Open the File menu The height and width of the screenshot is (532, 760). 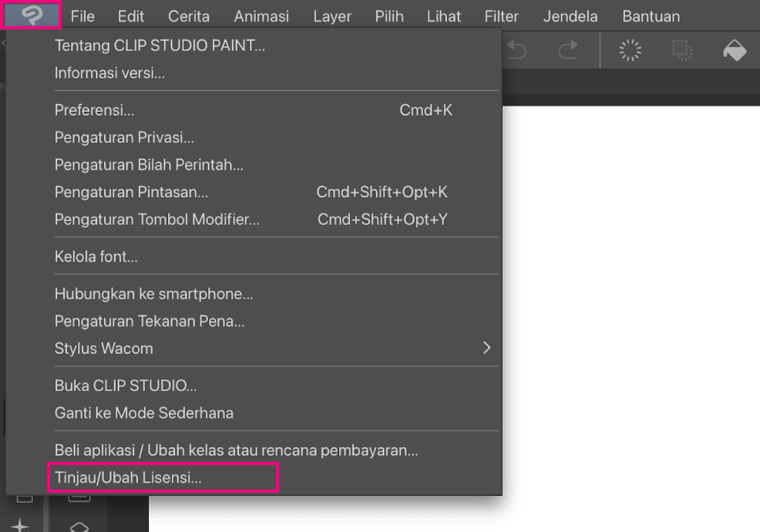tap(82, 16)
